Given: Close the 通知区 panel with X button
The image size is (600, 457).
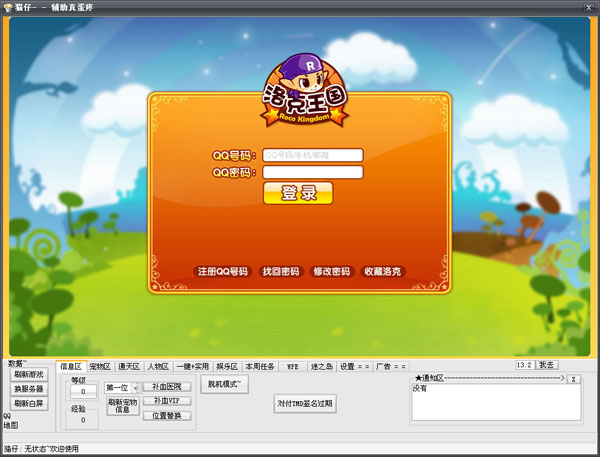Looking at the screenshot, I should (573, 379).
